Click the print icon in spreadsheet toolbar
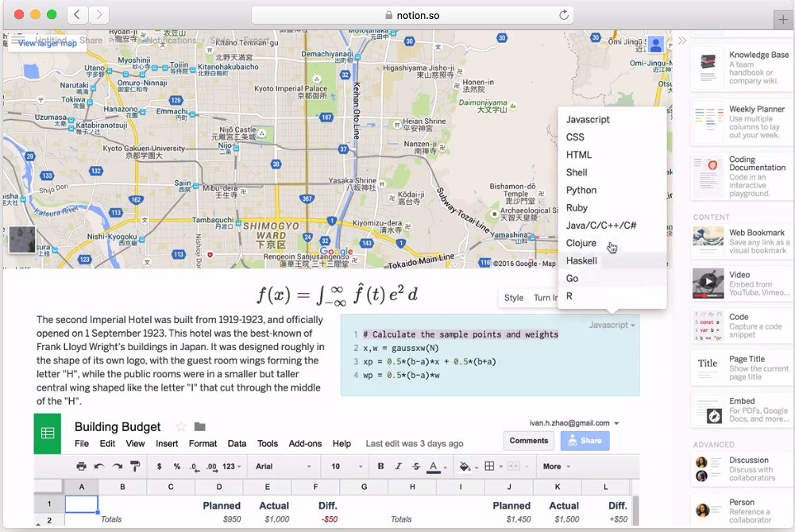The height and width of the screenshot is (532, 795). 81,467
